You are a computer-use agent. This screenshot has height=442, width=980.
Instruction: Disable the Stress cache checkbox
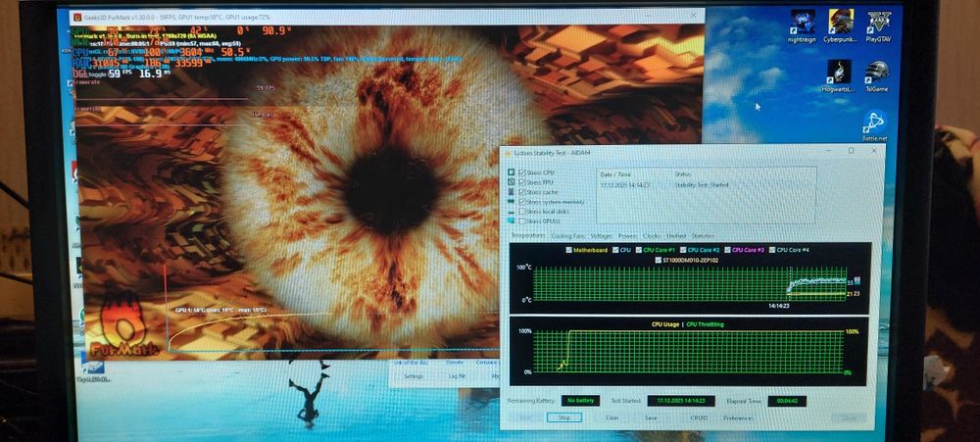tap(522, 192)
